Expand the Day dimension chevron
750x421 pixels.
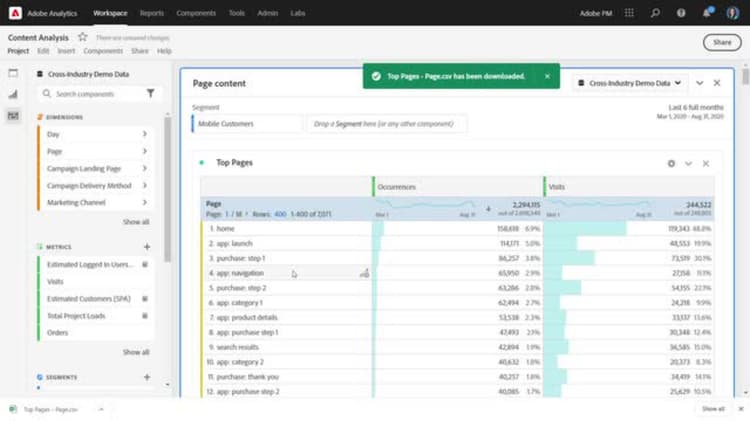(x=144, y=134)
